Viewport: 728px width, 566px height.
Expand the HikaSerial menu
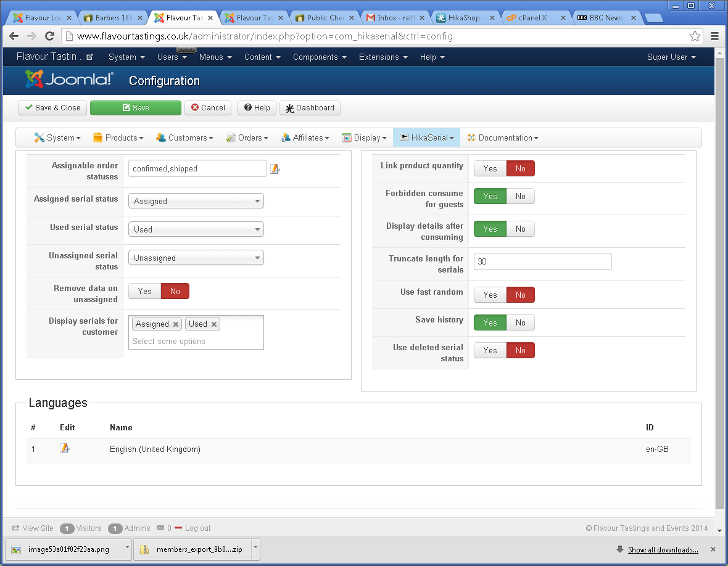pos(427,137)
